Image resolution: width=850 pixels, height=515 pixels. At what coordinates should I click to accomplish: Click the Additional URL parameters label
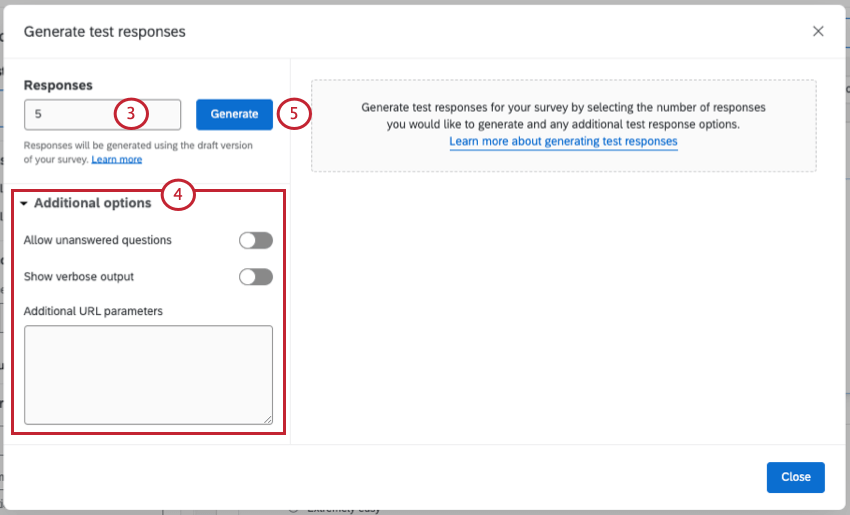(93, 311)
